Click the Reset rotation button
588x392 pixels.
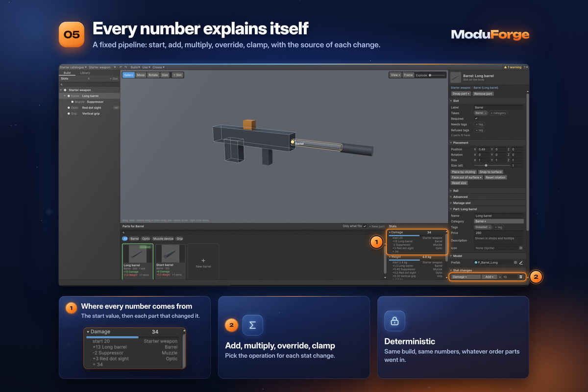(495, 177)
